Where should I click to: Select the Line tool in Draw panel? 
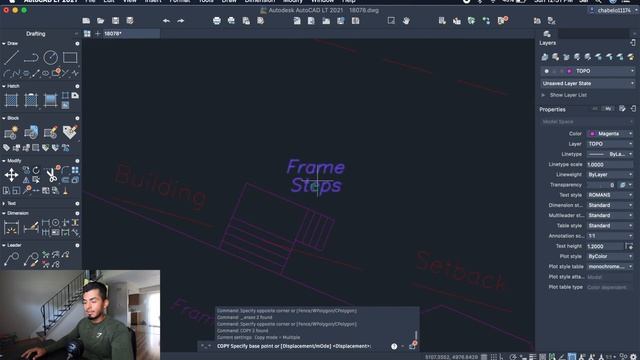pyautogui.click(x=11, y=58)
